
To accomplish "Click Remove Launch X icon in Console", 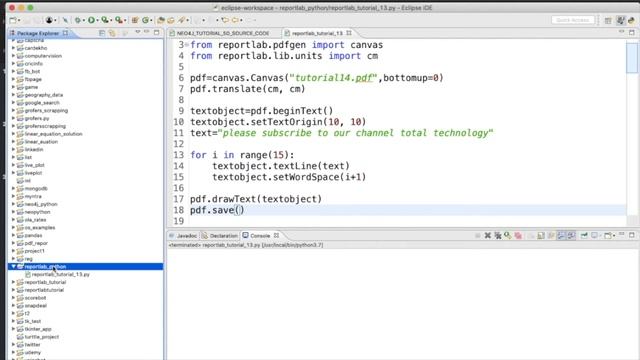I will click(487, 236).
